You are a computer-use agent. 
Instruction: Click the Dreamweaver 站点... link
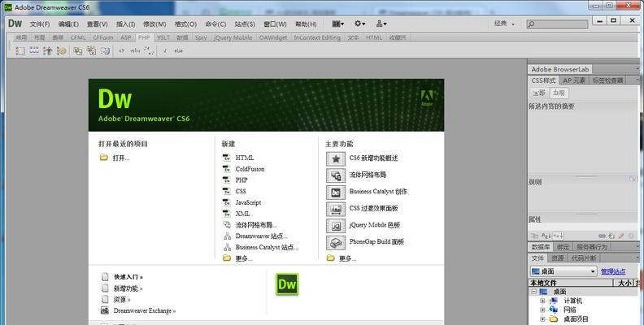pyautogui.click(x=261, y=236)
